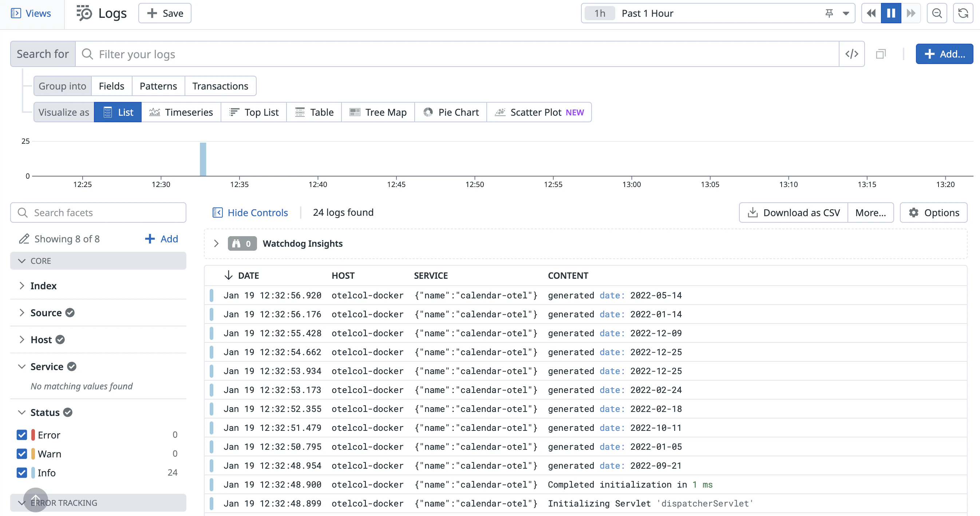Click the log histogram bar at 12:32
The height and width of the screenshot is (516, 980).
click(203, 159)
